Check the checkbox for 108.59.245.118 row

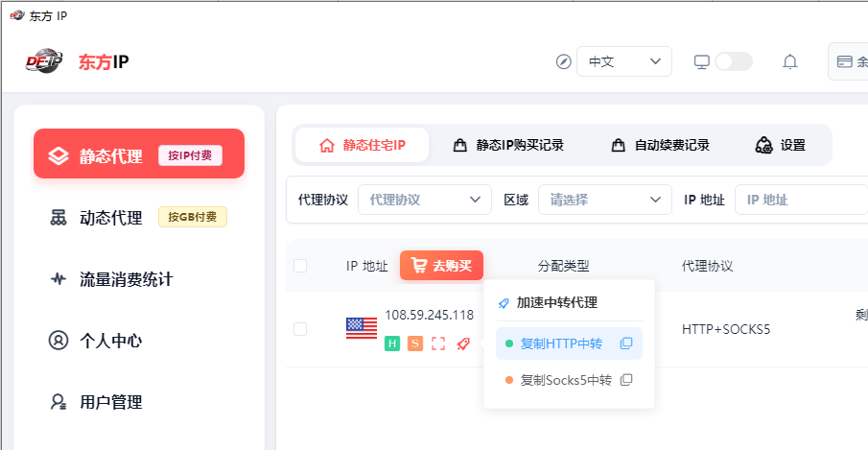(300, 329)
